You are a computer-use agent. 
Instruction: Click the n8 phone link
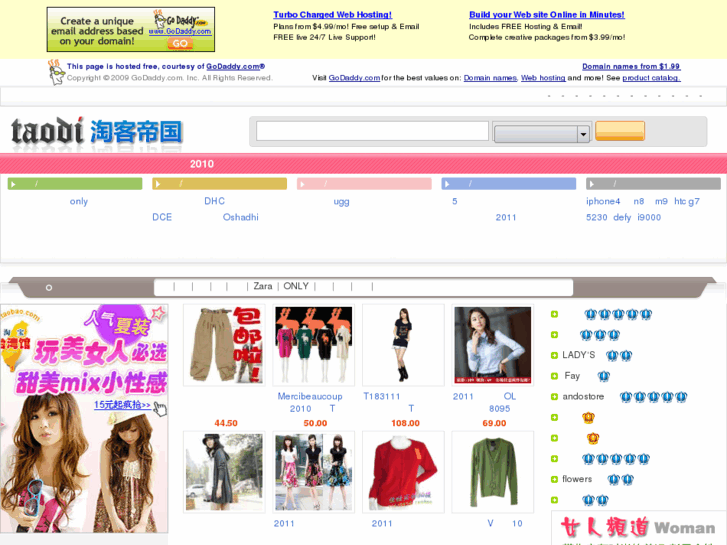coord(639,201)
